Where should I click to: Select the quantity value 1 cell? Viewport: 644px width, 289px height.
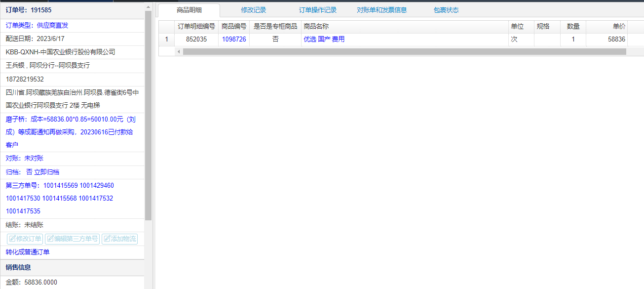(573, 40)
